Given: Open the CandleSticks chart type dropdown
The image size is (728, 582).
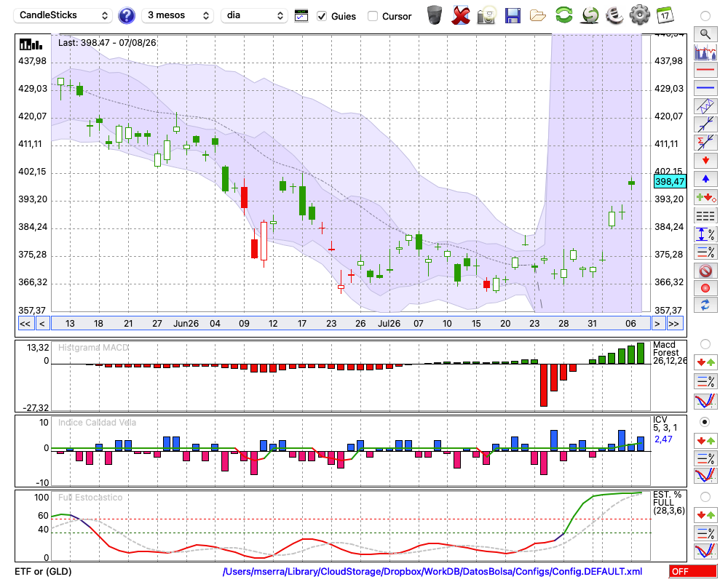Looking at the screenshot, I should pos(63,15).
